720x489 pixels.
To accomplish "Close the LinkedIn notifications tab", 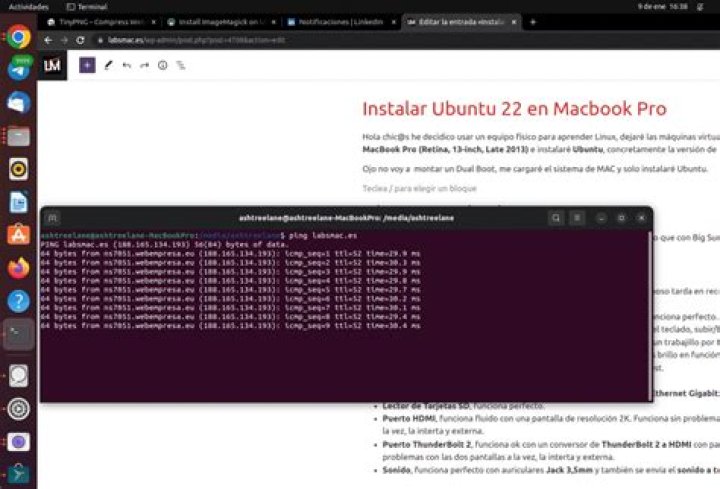I will coord(394,22).
